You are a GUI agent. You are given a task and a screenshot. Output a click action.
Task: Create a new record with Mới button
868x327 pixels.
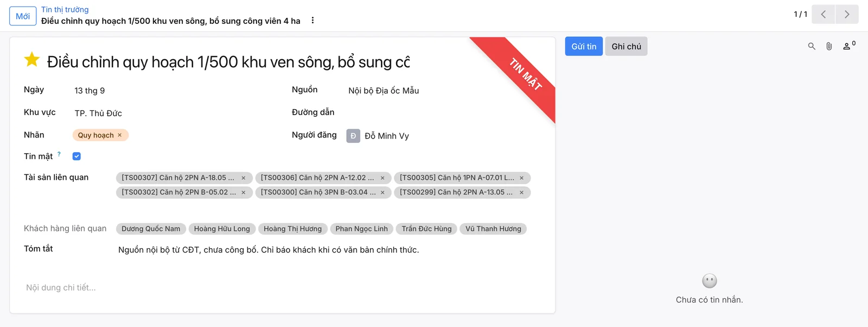[23, 16]
